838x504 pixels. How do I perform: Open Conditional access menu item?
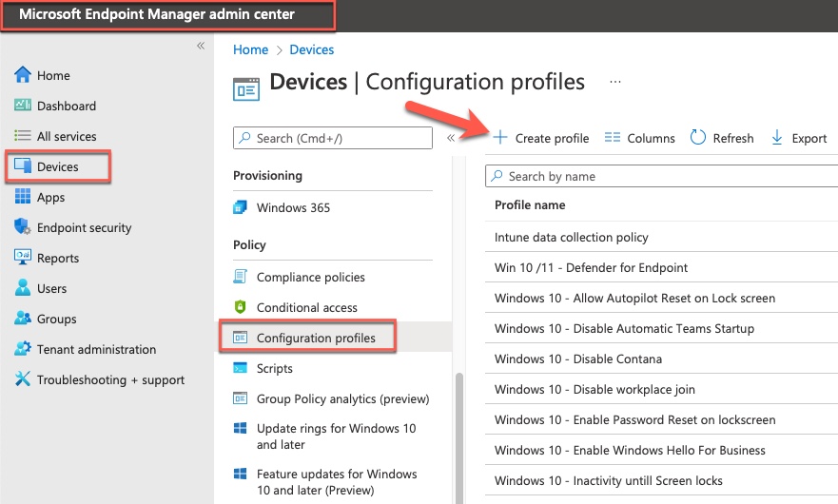tap(307, 307)
